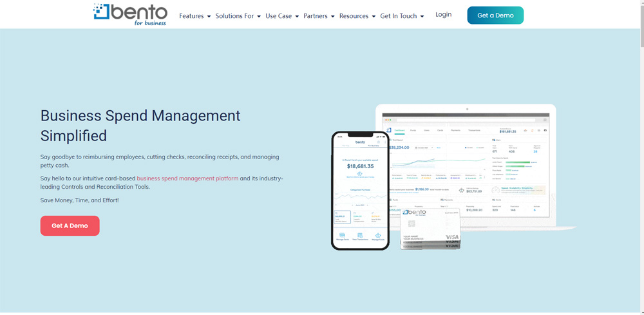This screenshot has height=315, width=644.
Task: Click the arrow beside Resources
Action: 374,17
